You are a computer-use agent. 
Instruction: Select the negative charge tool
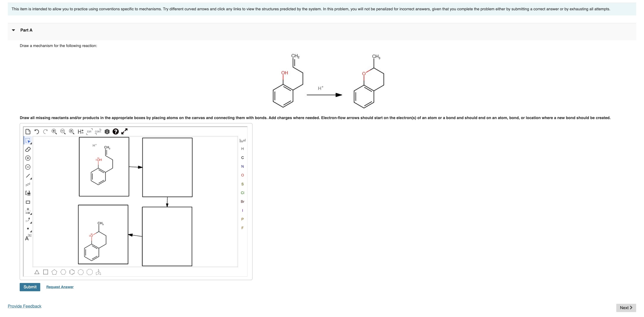(28, 167)
